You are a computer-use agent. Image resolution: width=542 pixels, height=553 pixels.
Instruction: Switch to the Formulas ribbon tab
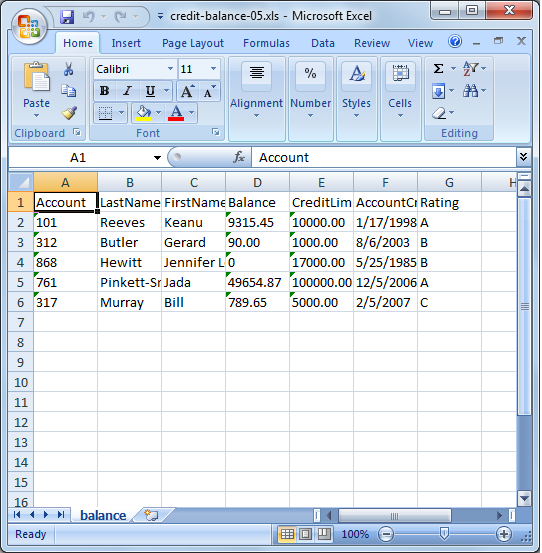coord(266,43)
